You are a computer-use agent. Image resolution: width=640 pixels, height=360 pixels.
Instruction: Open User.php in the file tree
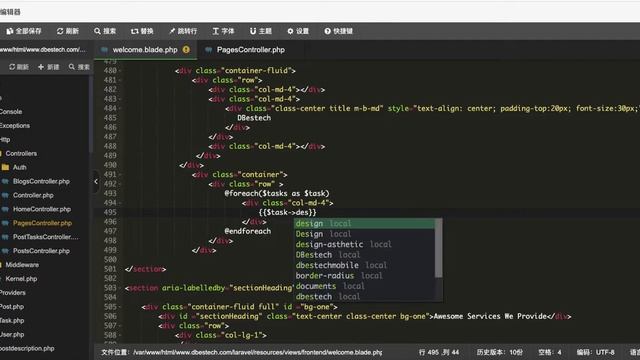pos(12,334)
